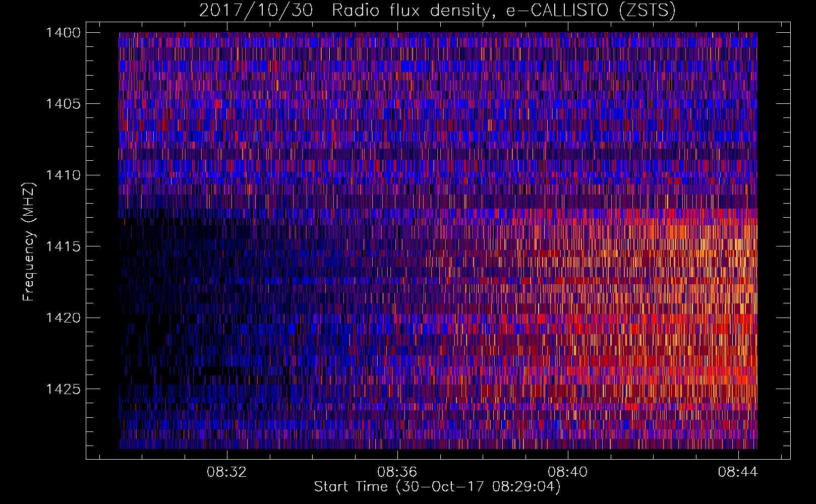The height and width of the screenshot is (504, 816).
Task: Select the 1415 frequency tick label
Action: click(63, 246)
